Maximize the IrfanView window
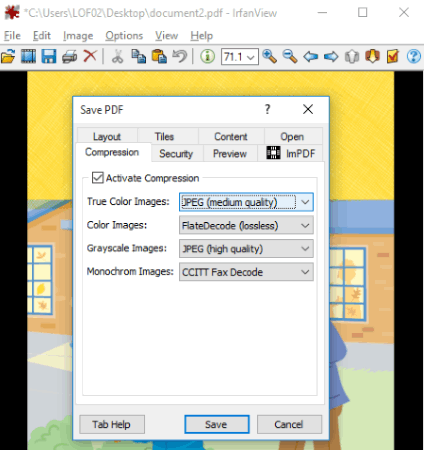 click(362, 13)
